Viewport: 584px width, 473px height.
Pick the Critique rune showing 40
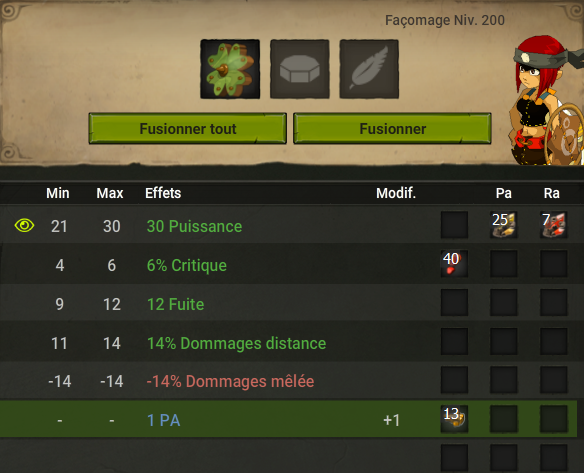click(x=454, y=264)
